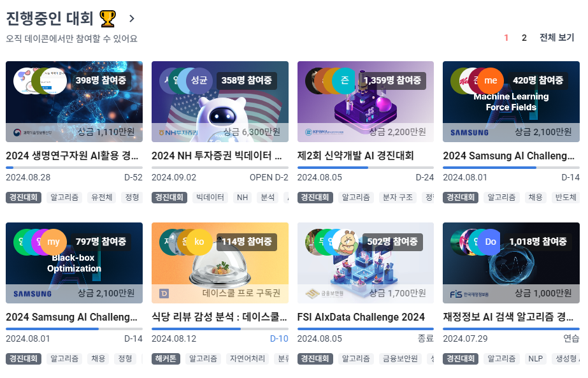The height and width of the screenshot is (378, 588).
Task: Click the yellow 'ko' participant avatar
Action: 199,242
